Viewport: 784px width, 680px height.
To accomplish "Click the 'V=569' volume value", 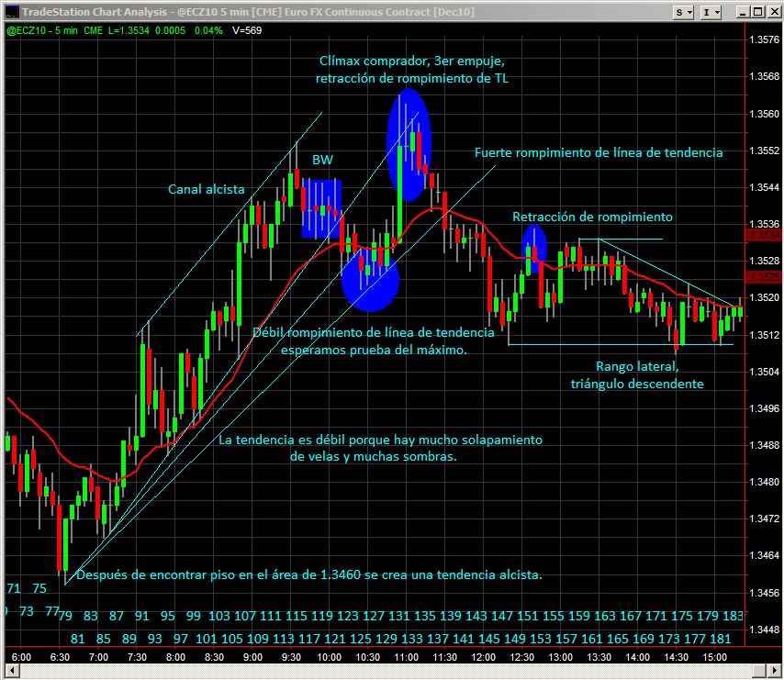I will tap(247, 30).
